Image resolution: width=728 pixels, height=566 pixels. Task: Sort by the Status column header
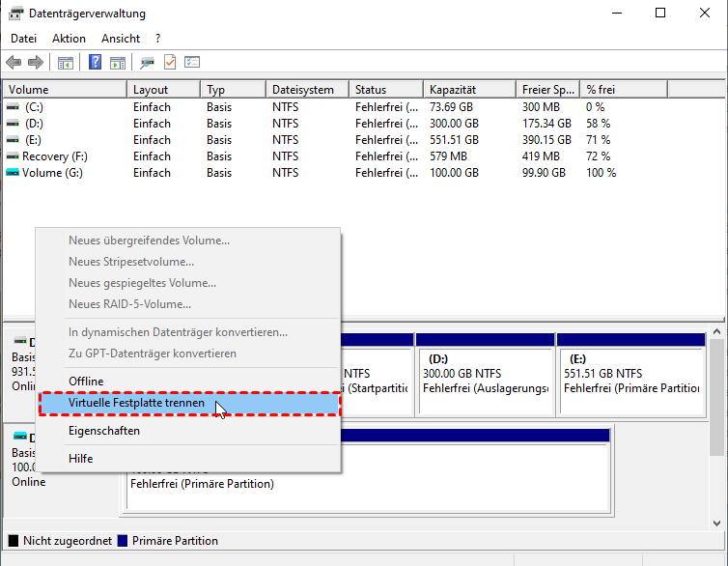point(386,90)
